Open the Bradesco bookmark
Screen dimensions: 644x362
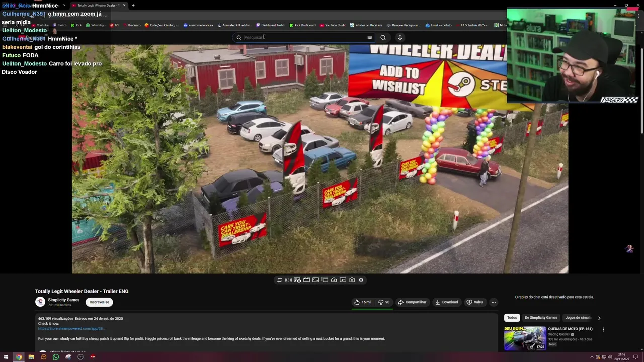(131, 25)
